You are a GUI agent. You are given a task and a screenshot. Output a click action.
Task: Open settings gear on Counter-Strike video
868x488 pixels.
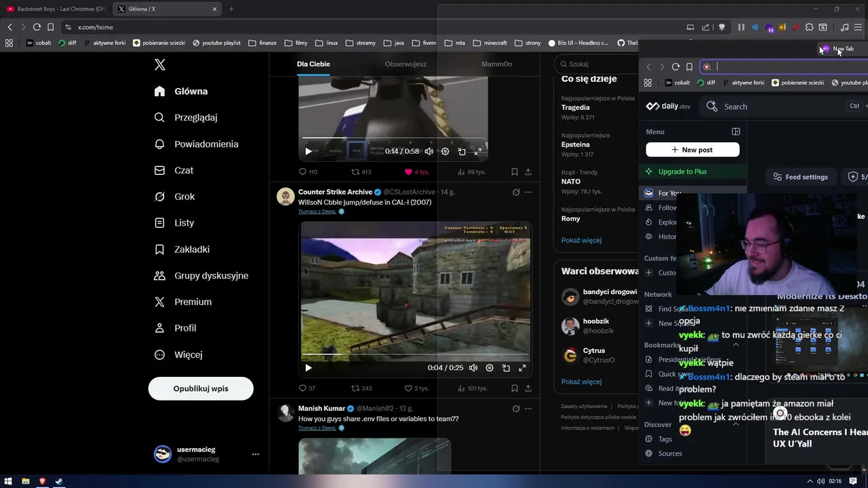pos(490,368)
